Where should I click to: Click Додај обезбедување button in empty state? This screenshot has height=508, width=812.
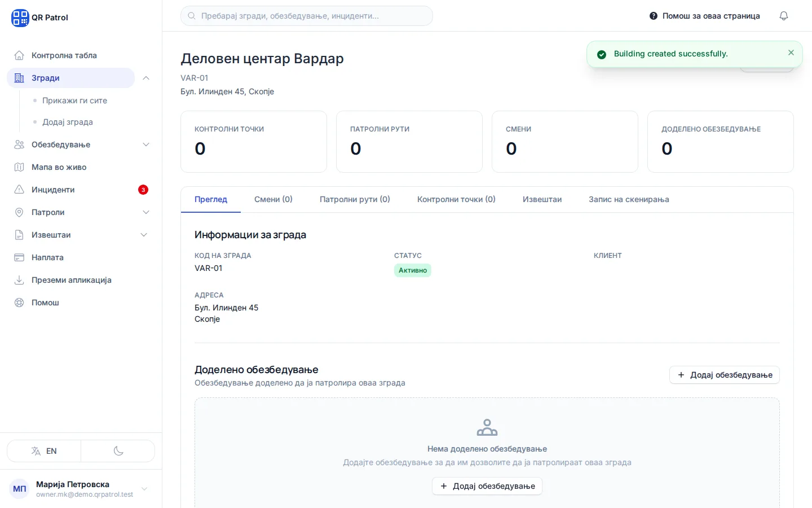point(487,486)
